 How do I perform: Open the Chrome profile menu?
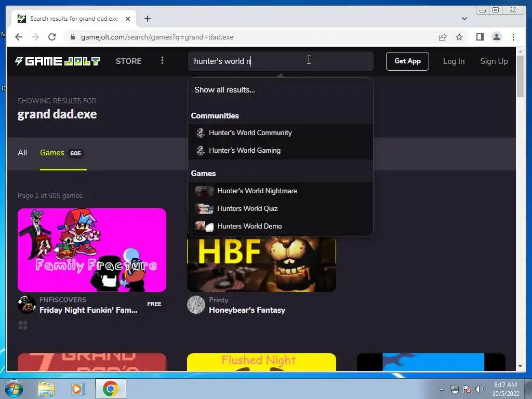496,37
